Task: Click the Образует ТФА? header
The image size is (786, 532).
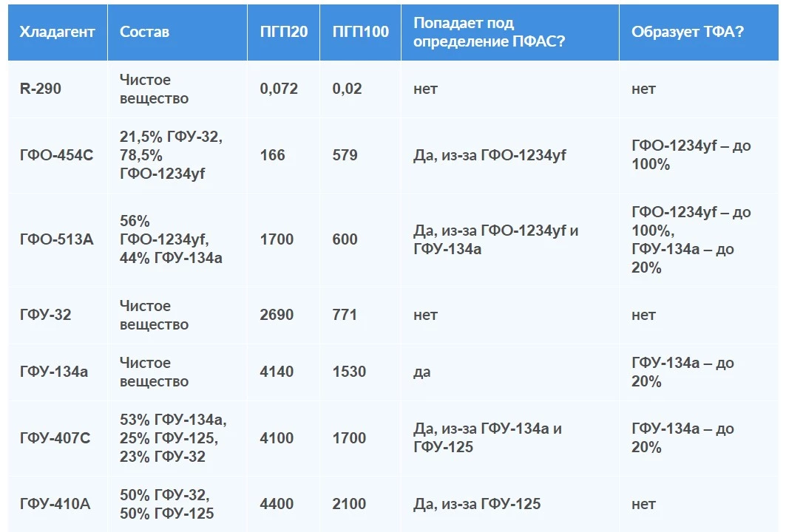Action: click(687, 32)
